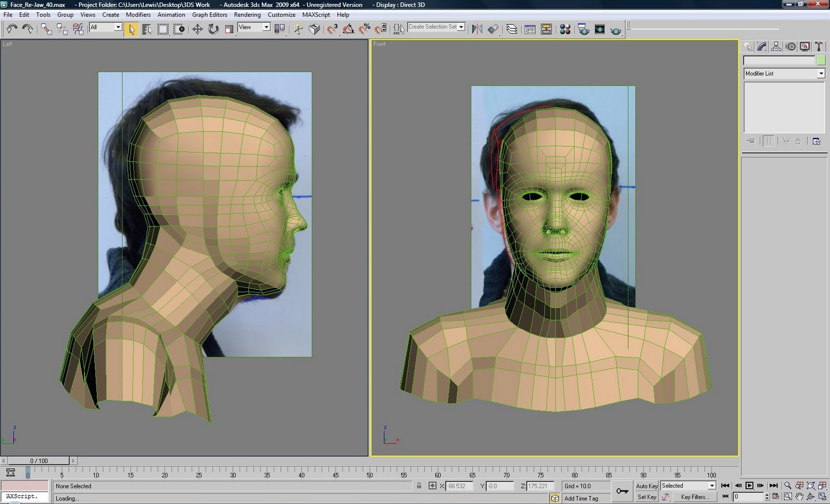Image resolution: width=830 pixels, height=504 pixels.
Task: Open the 'Selected' key filter dropdown
Action: 711,486
